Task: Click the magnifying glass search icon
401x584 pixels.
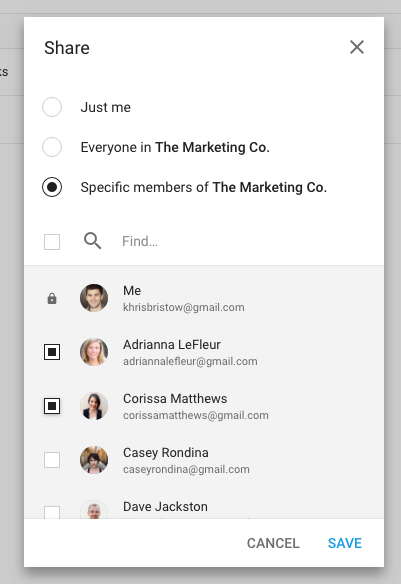Action: (92, 241)
